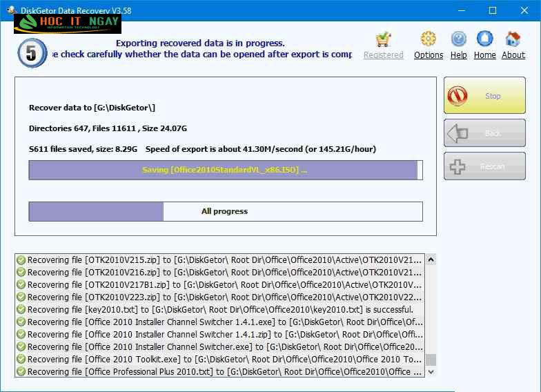Click '5611 files saved, size: 8.29G' text
The image size is (541, 392).
(x=83, y=149)
